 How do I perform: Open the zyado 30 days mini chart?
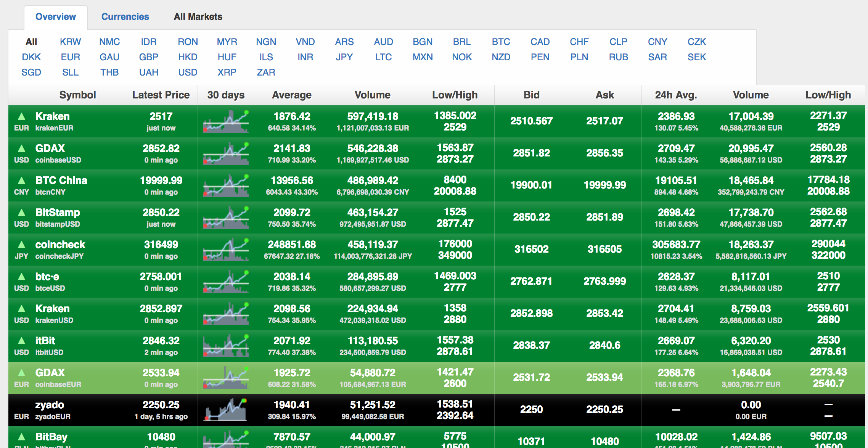coord(226,410)
